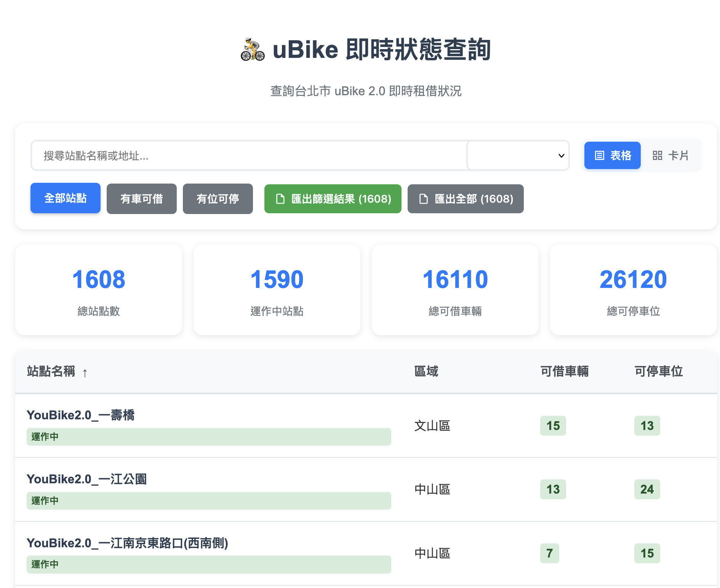
Task: Enable the 有位可停 filter
Action: [x=218, y=198]
